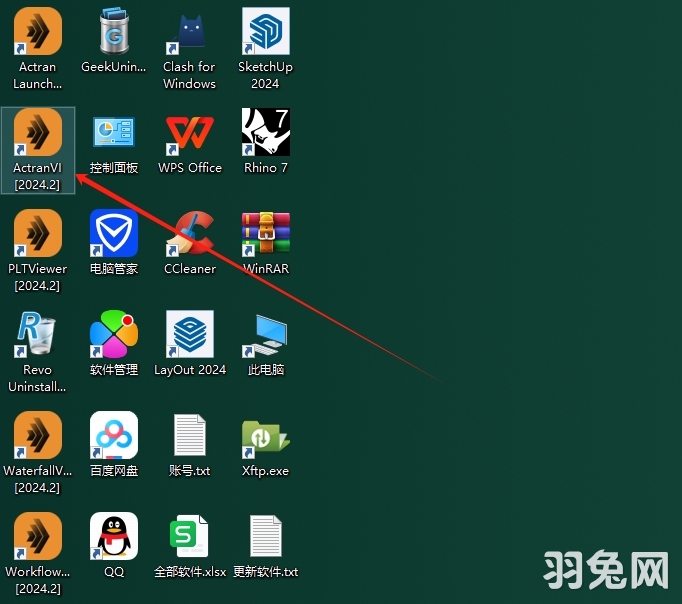Select the Actran Launcher desktop shortcut
Image resolution: width=682 pixels, height=604 pixels.
pos(38,32)
